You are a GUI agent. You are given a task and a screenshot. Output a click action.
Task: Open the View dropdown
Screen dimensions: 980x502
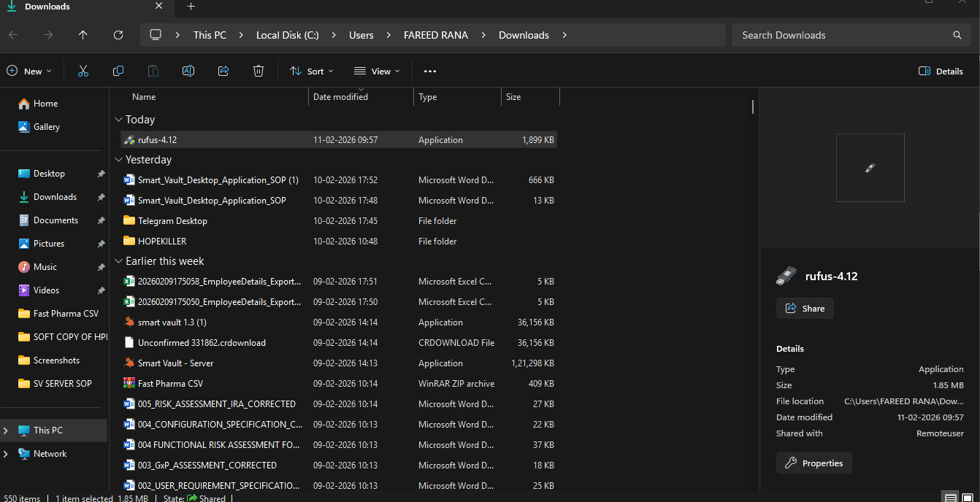tap(377, 71)
